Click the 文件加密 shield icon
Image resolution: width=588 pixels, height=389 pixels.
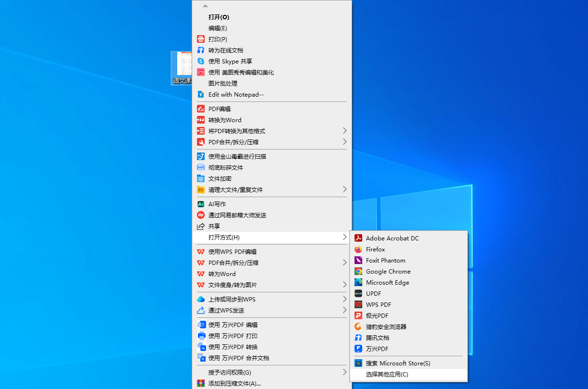pos(201,179)
